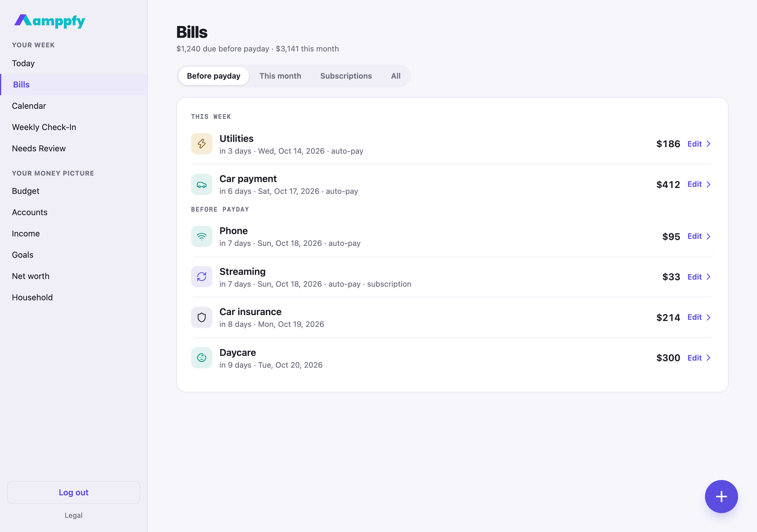The width and height of the screenshot is (757, 532).
Task: Open Weekly Check-In page
Action: point(74,127)
